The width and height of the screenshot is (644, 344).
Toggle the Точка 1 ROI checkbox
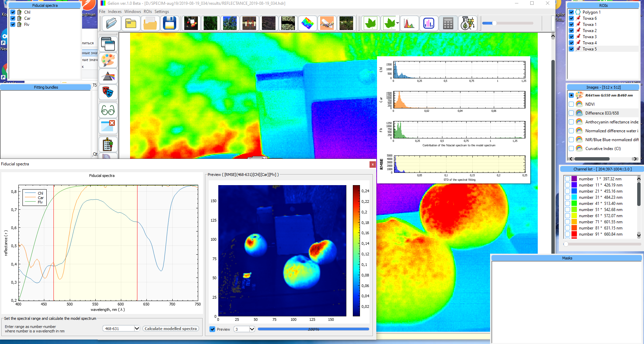coord(571,25)
